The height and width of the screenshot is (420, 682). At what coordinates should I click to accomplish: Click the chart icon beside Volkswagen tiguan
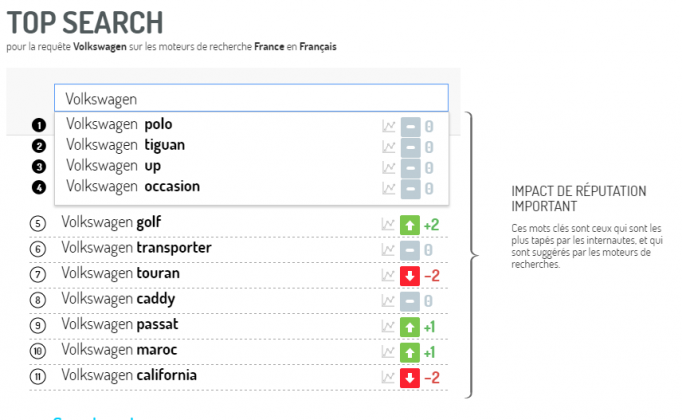click(x=389, y=146)
